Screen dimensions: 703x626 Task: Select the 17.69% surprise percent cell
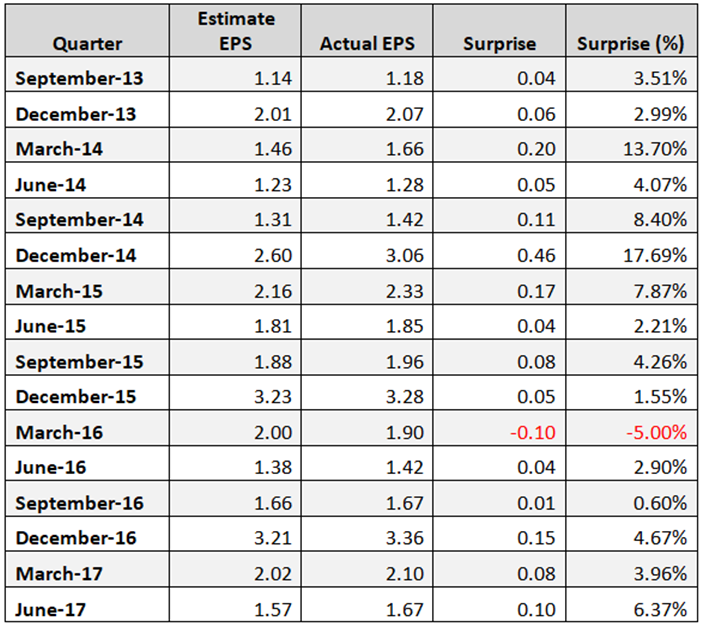[x=631, y=252]
